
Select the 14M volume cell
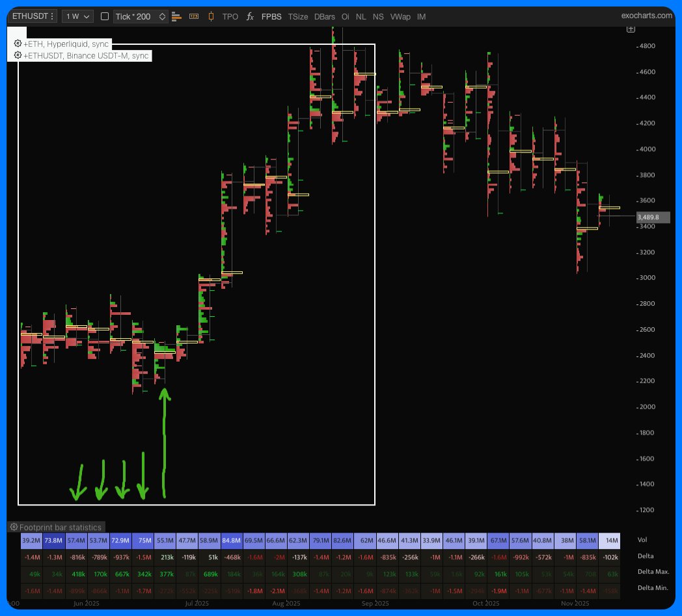click(609, 541)
